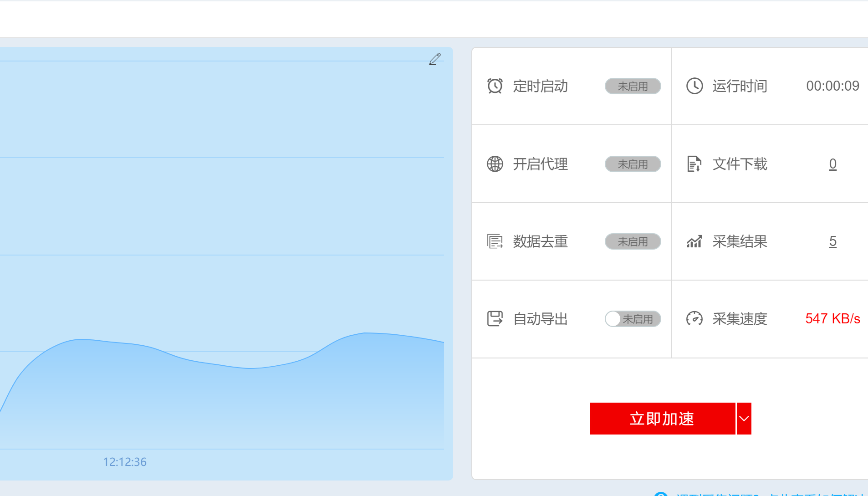Click the alarm clock icon beside 定时启动
Image resolution: width=868 pixels, height=496 pixels.
[x=495, y=86]
